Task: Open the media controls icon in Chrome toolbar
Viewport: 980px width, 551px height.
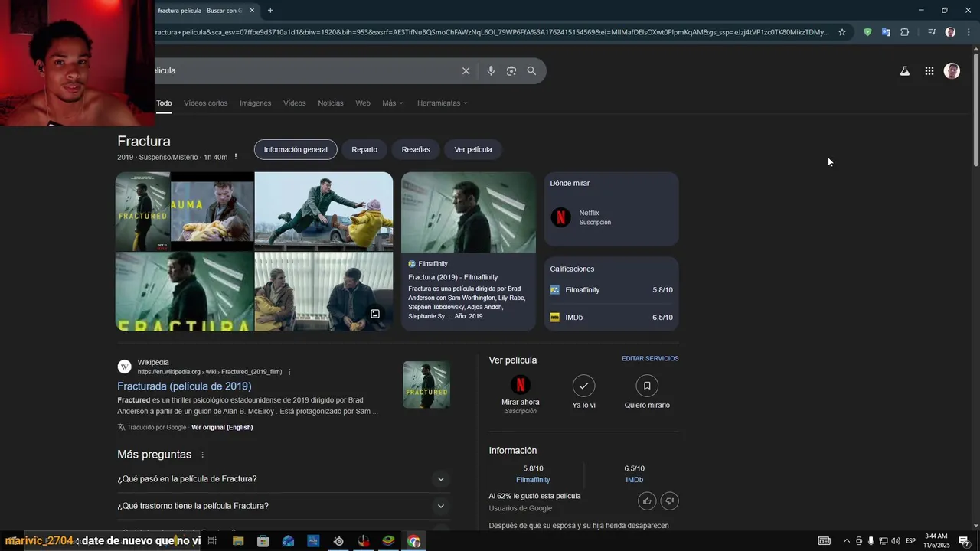Action: click(932, 32)
